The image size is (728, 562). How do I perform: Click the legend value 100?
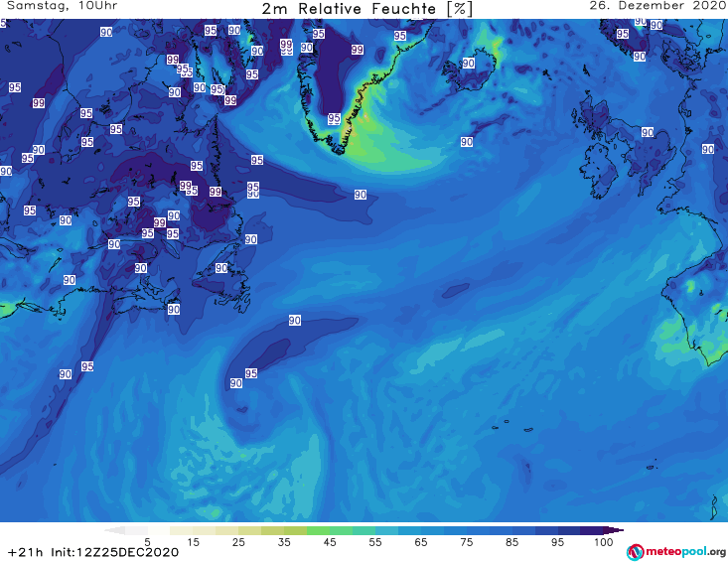point(604,542)
